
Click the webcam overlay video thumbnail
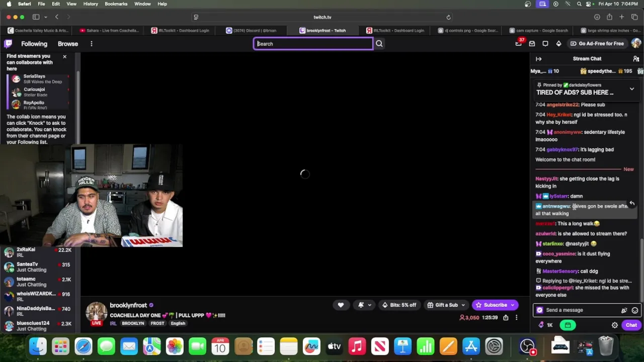91,196
